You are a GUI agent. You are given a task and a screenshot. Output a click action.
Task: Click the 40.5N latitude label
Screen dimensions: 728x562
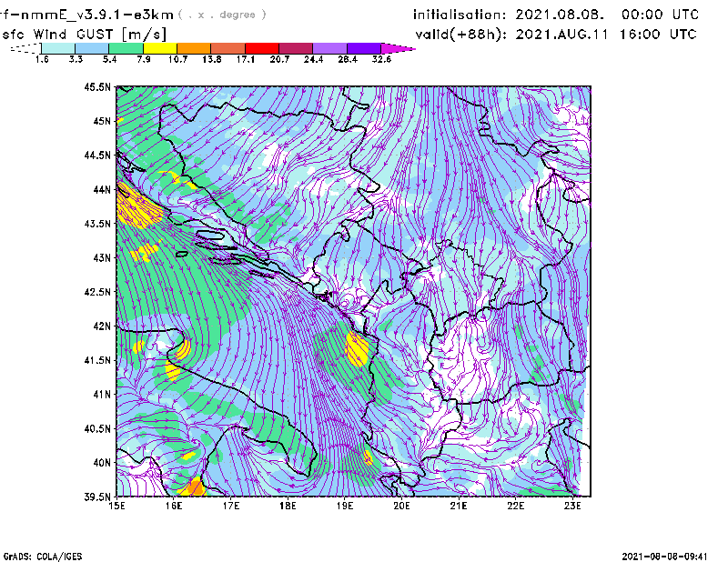(97, 429)
